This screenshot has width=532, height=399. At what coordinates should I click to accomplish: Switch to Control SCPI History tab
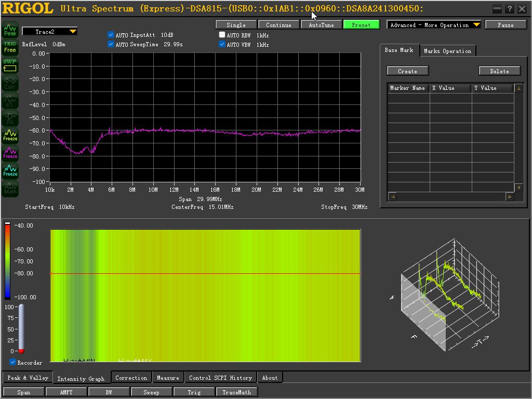coord(220,378)
